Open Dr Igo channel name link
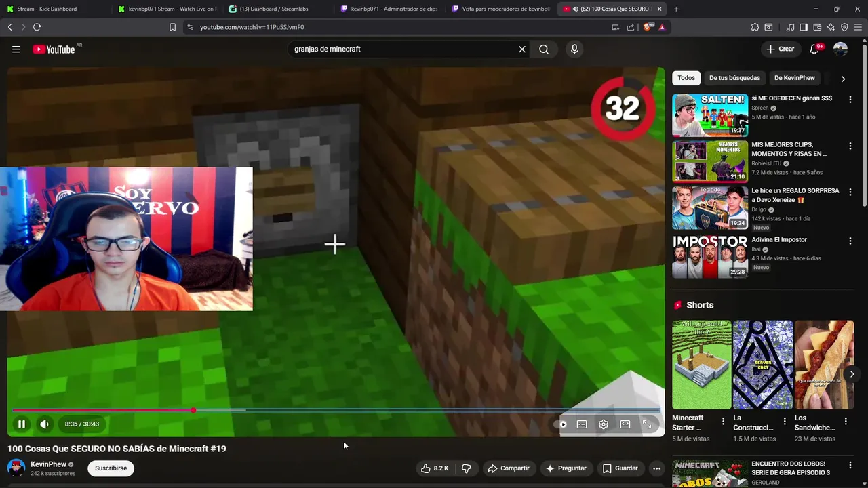Screen dimensions: 868x488 click(759, 209)
